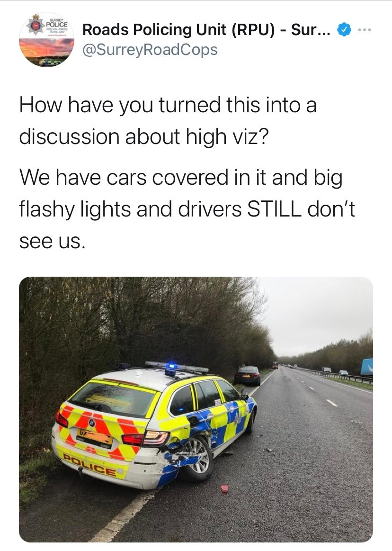The height and width of the screenshot is (551, 392).
Task: Select the 'discussion about high viz?' text
Action: (143, 136)
